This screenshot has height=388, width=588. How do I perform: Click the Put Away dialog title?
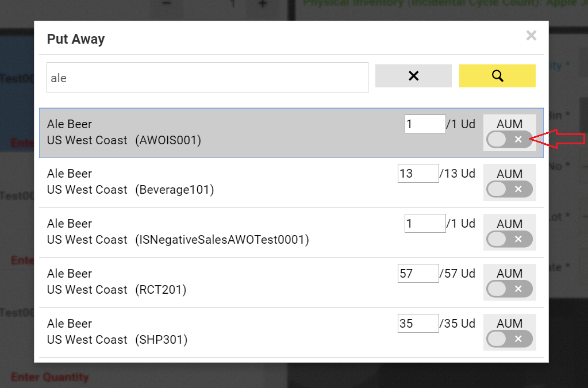pyautogui.click(x=76, y=39)
